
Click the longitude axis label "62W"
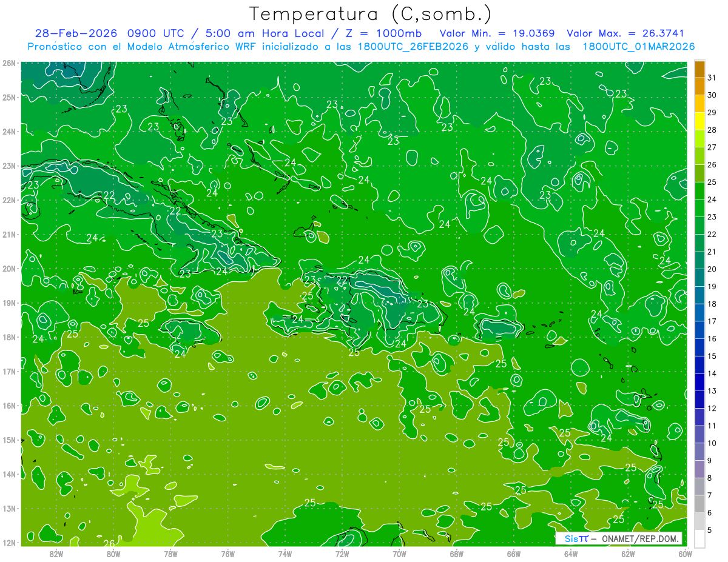pos(628,554)
